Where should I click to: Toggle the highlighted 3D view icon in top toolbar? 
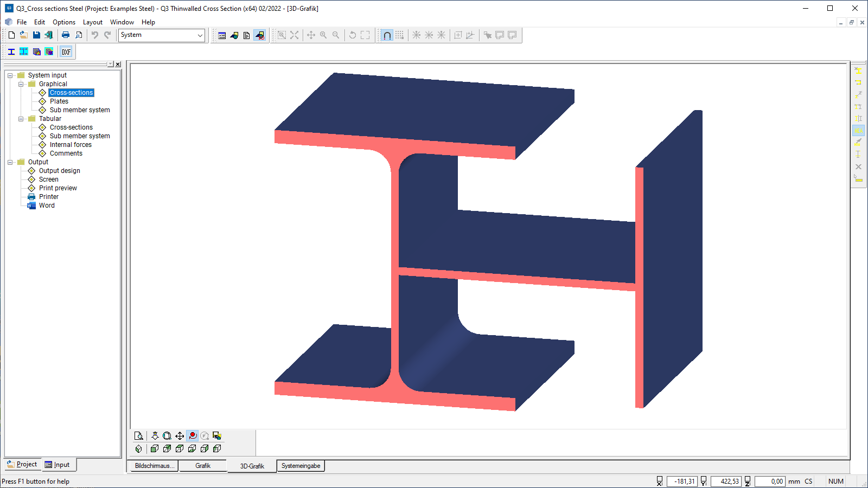coord(260,35)
